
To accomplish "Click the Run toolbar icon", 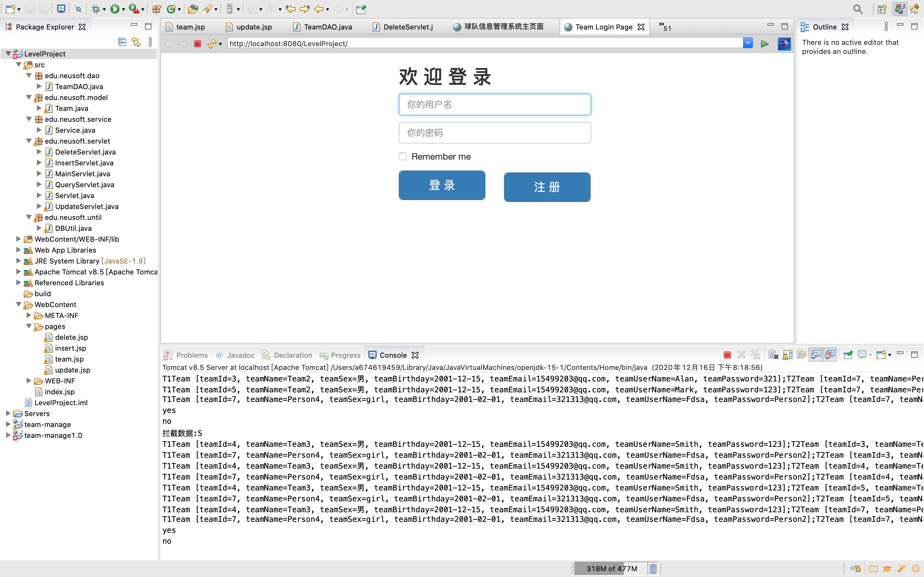I will click(x=115, y=9).
